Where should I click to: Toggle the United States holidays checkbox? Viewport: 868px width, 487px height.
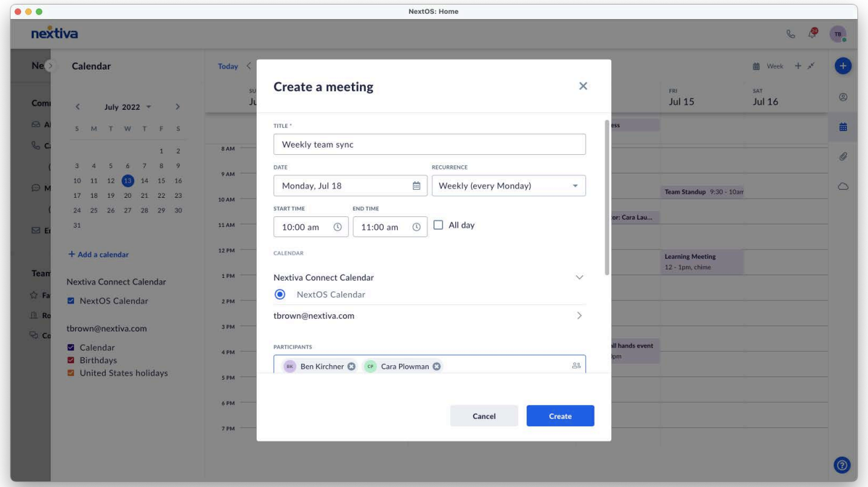click(x=71, y=373)
